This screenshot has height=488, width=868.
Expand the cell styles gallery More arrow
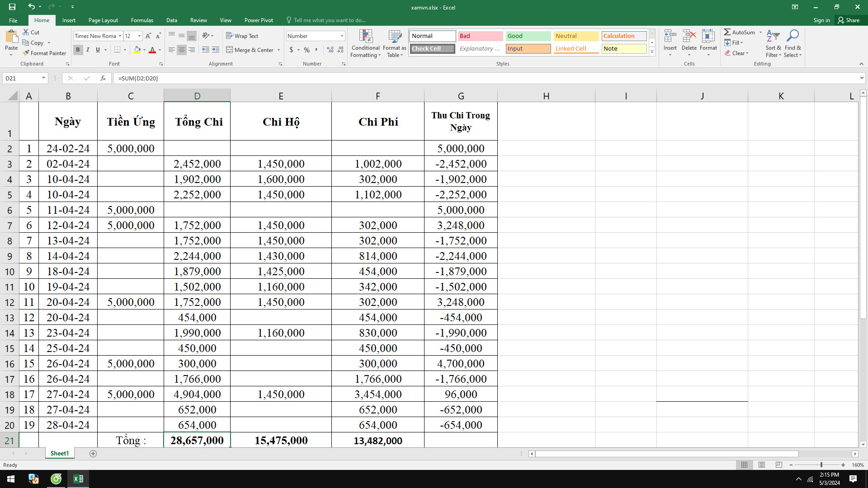[x=652, y=52]
